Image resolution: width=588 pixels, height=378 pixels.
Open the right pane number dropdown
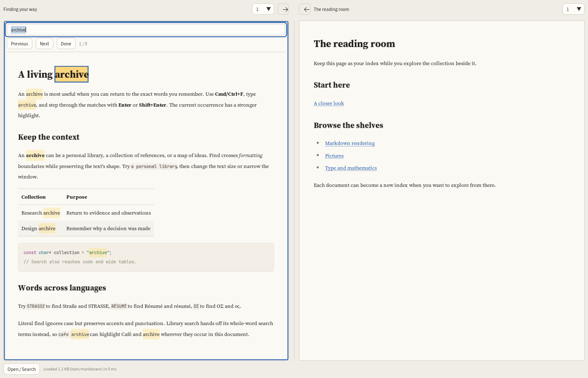573,9
